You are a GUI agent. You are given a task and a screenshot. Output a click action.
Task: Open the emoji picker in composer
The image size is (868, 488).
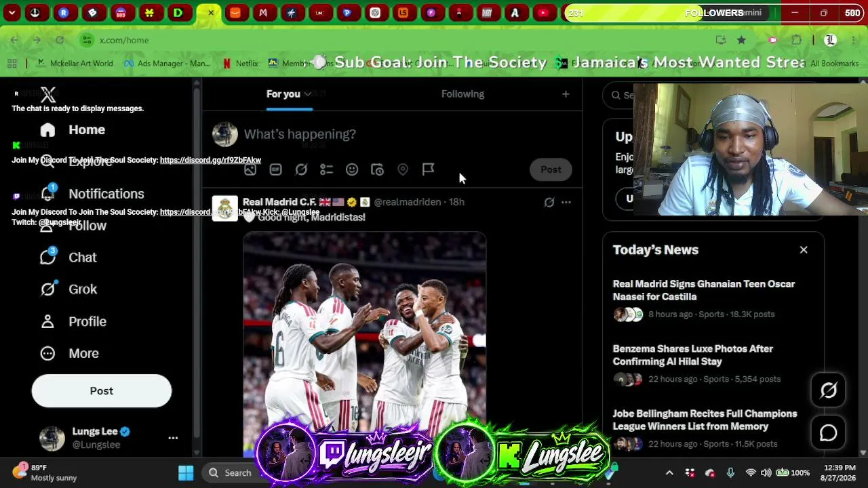tap(352, 169)
